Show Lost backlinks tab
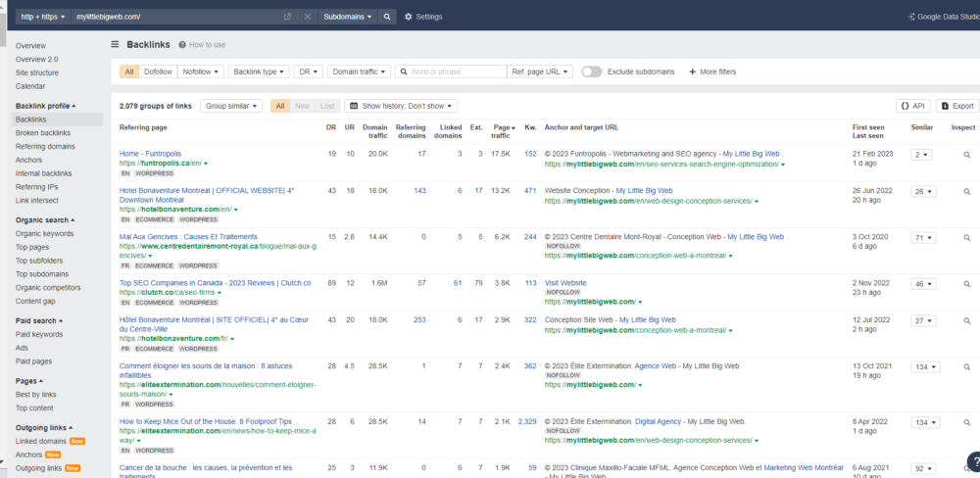Image resolution: width=980 pixels, height=478 pixels. click(x=327, y=106)
